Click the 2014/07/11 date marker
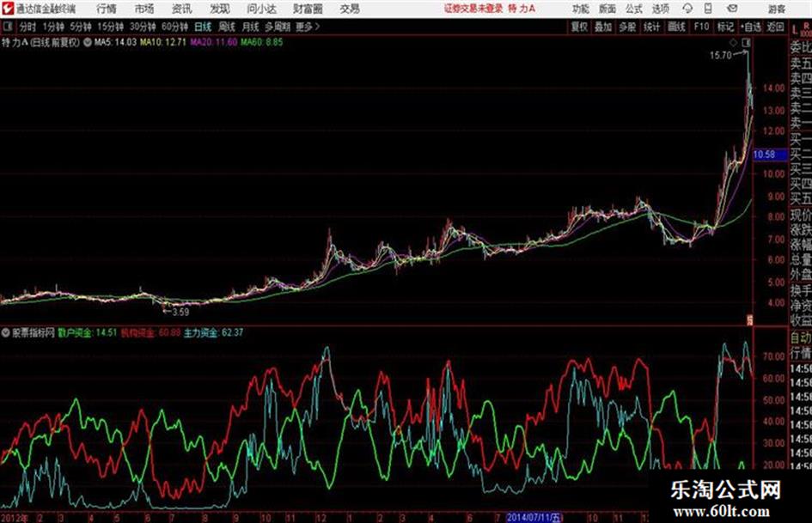 [x=534, y=517]
